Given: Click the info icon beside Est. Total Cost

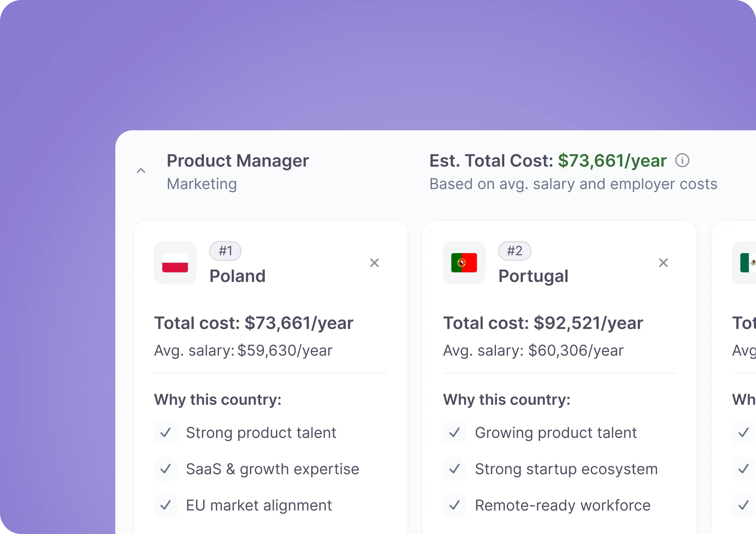Looking at the screenshot, I should [682, 161].
